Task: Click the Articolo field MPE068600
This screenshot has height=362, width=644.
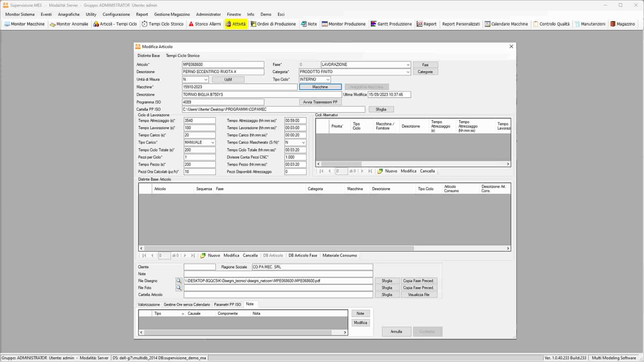Action: point(223,65)
